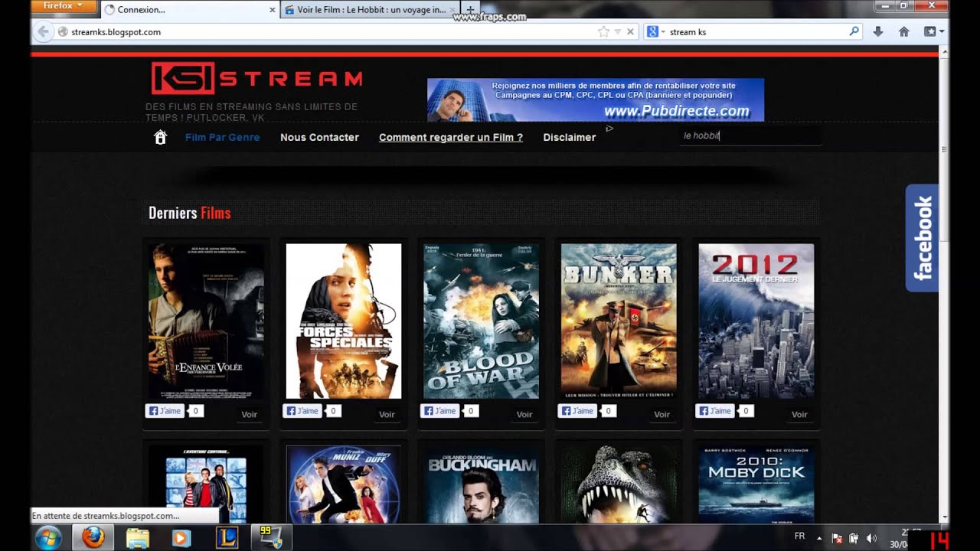
Task: Click the Google search engine icon
Action: click(652, 32)
